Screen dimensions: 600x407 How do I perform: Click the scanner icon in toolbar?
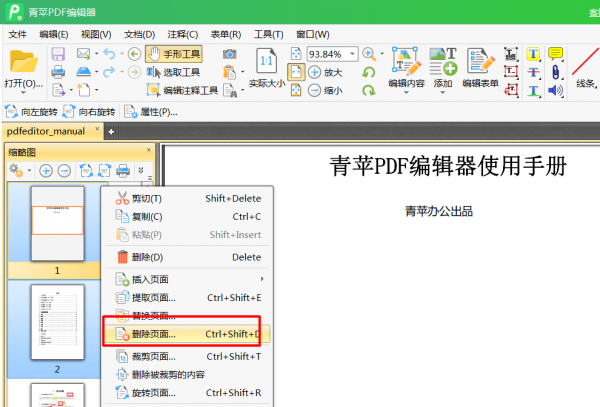(83, 72)
